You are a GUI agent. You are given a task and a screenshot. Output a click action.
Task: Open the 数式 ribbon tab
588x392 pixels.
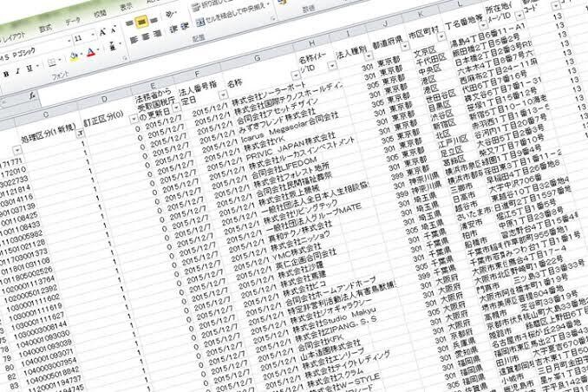point(45,28)
